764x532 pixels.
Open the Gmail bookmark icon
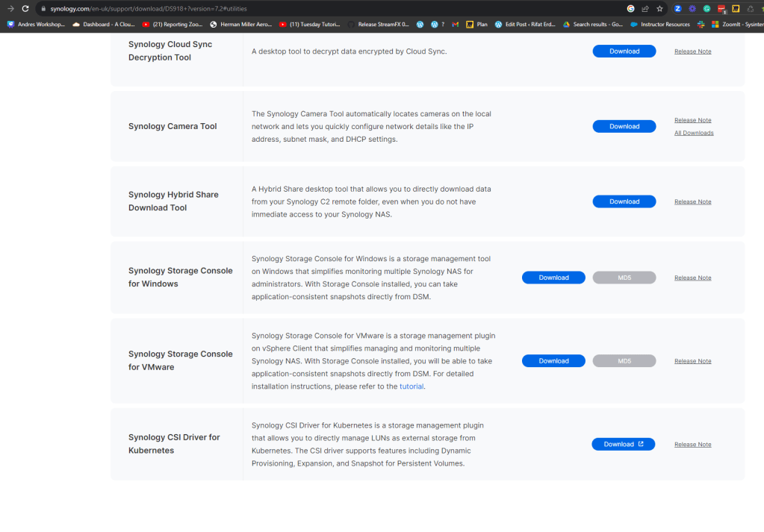click(x=455, y=25)
